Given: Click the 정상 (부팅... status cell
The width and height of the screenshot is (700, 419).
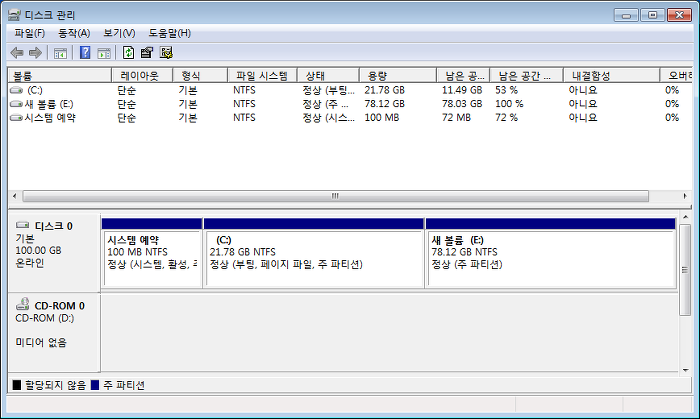Looking at the screenshot, I should [x=329, y=90].
